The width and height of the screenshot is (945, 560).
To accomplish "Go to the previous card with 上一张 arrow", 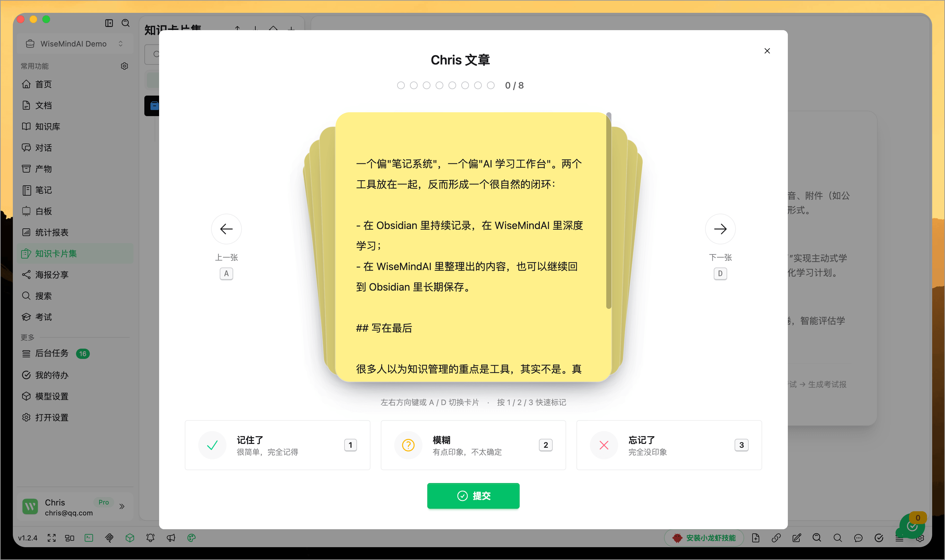I will pos(226,229).
